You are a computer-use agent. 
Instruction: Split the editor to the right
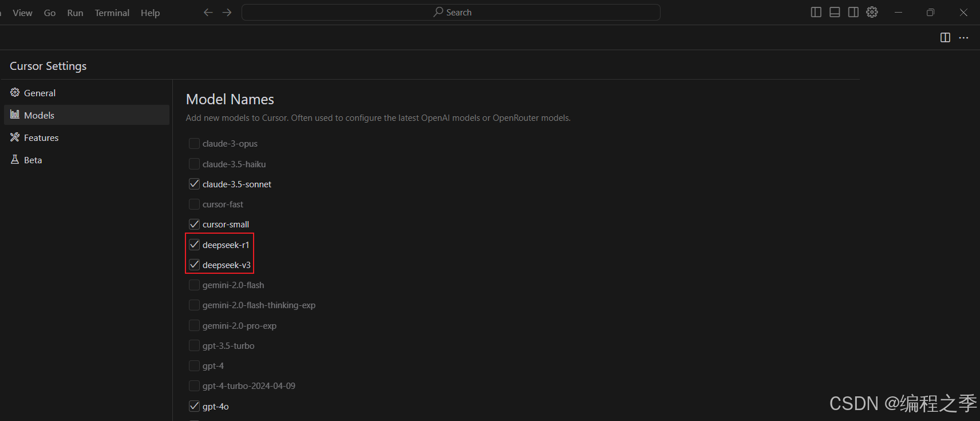tap(945, 37)
